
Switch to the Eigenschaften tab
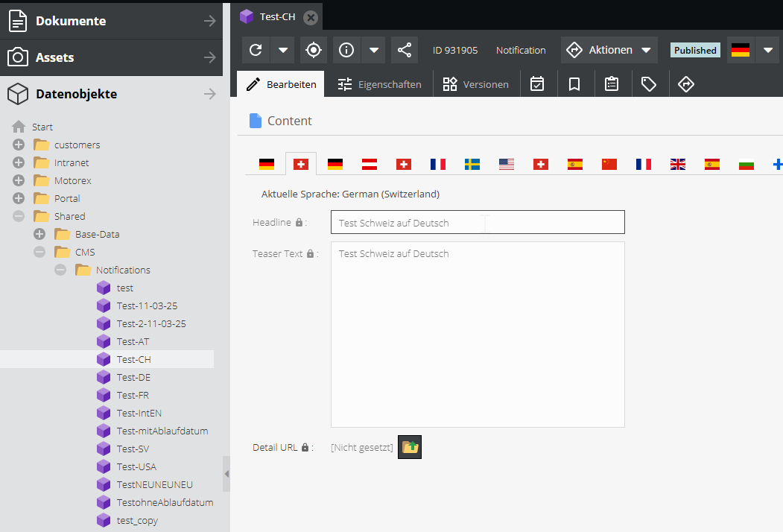click(379, 84)
